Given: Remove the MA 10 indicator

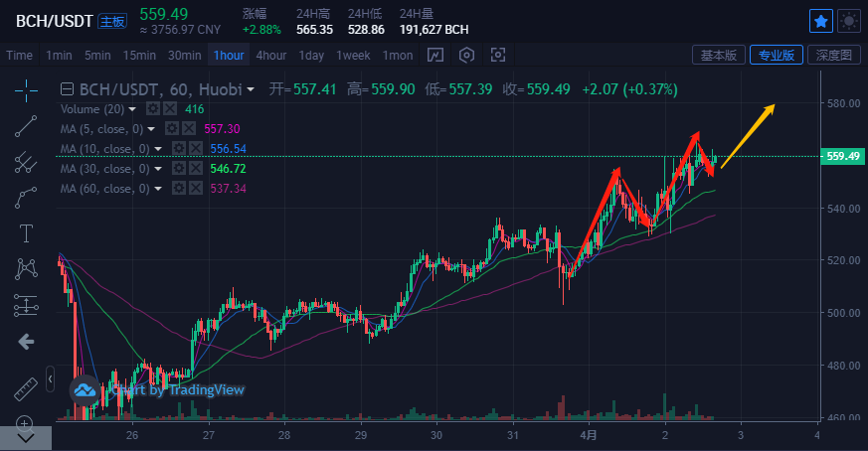Looking at the screenshot, I should coord(196,148).
